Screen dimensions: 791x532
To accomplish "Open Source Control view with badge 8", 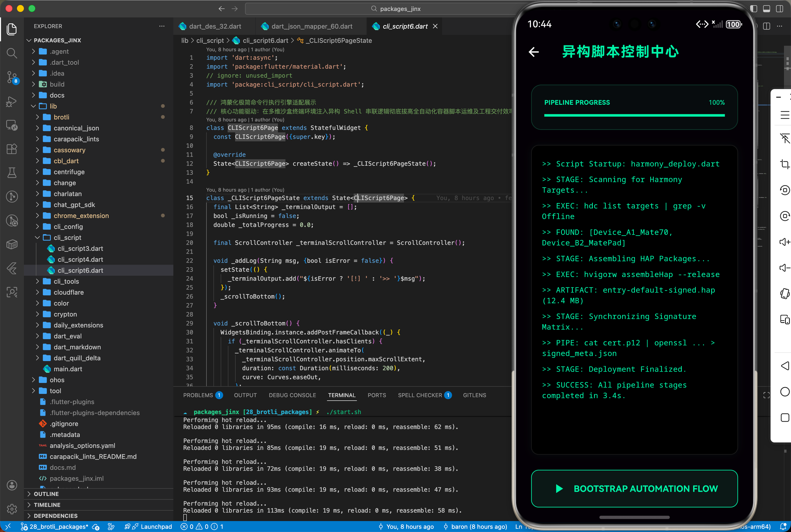I will [x=12, y=77].
